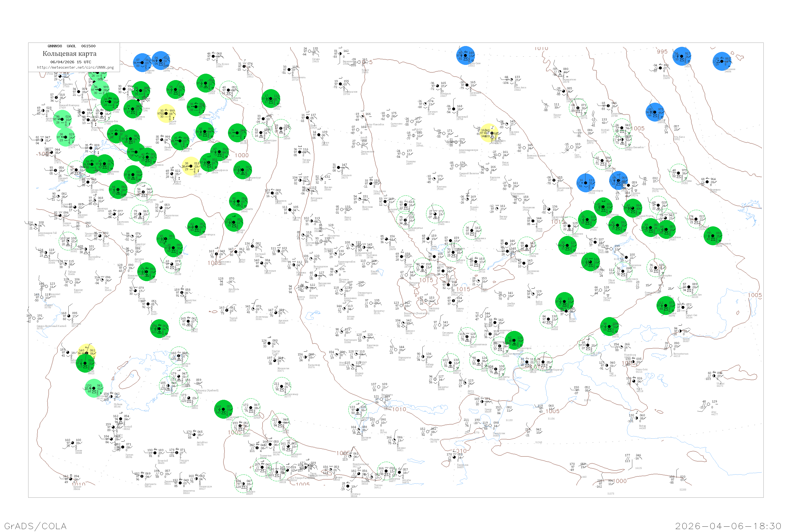Click the meteocenter.net UNNN.png URL
The height and width of the screenshot is (532, 798).
coord(75,68)
